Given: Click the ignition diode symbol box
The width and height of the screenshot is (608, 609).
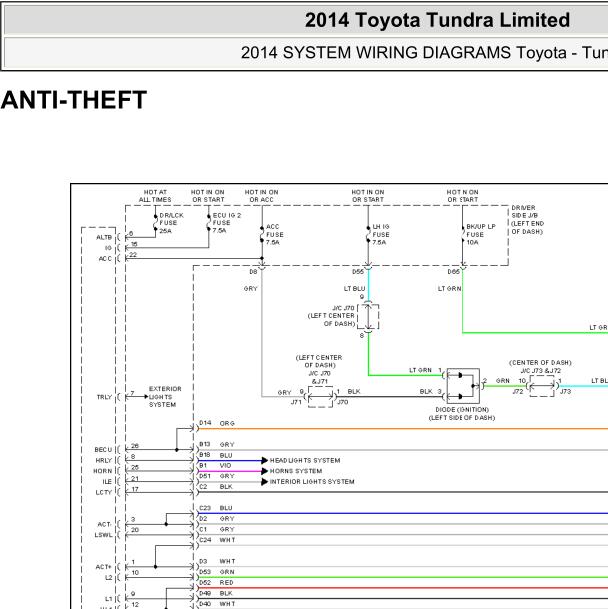Looking at the screenshot, I should pyautogui.click(x=463, y=386).
